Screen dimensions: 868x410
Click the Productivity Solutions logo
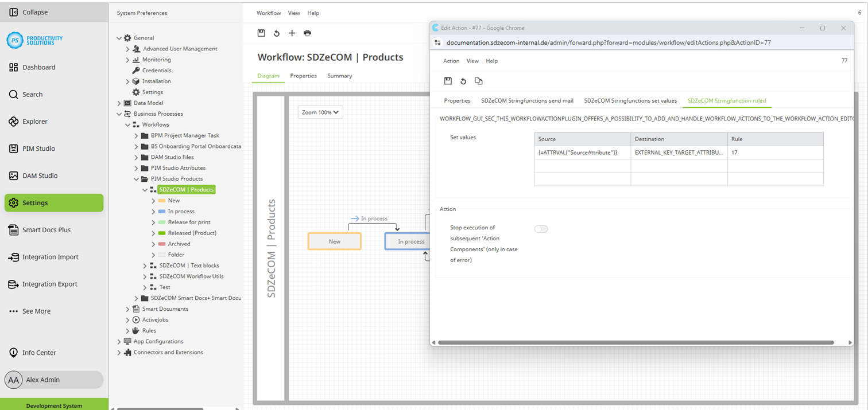pyautogui.click(x=34, y=40)
